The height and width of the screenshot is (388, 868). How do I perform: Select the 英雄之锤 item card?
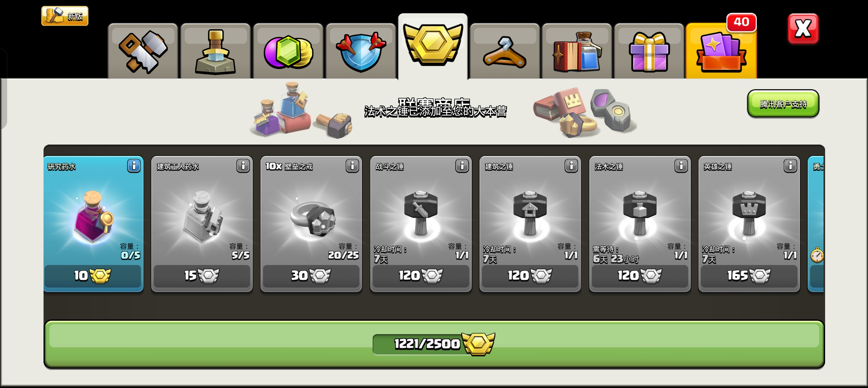[x=749, y=224]
